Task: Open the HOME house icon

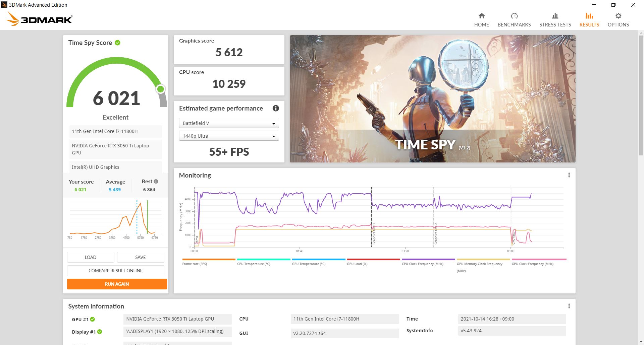Action: [x=481, y=16]
